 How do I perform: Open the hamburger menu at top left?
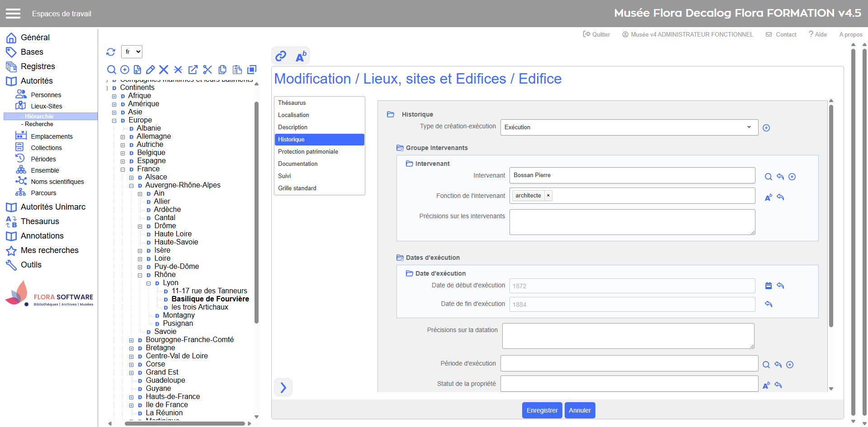point(13,14)
